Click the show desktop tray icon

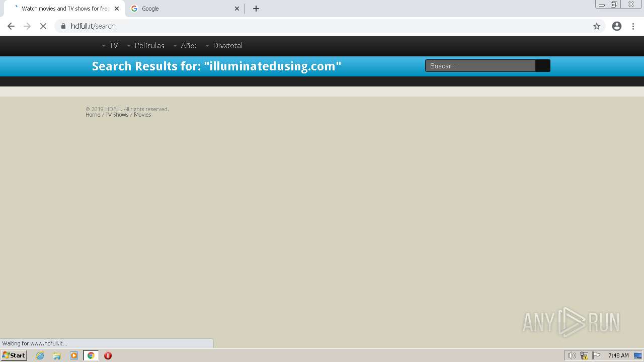tap(638, 355)
